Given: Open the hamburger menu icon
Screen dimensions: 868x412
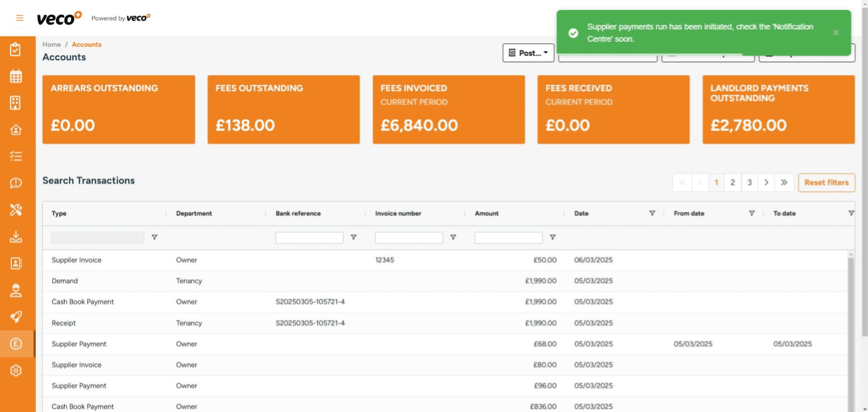Looking at the screenshot, I should tap(19, 18).
